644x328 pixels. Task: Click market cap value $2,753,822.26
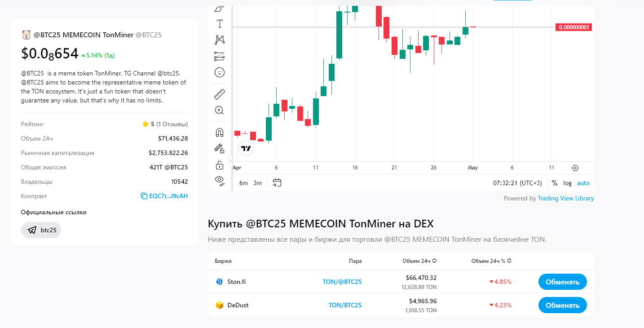(x=168, y=153)
